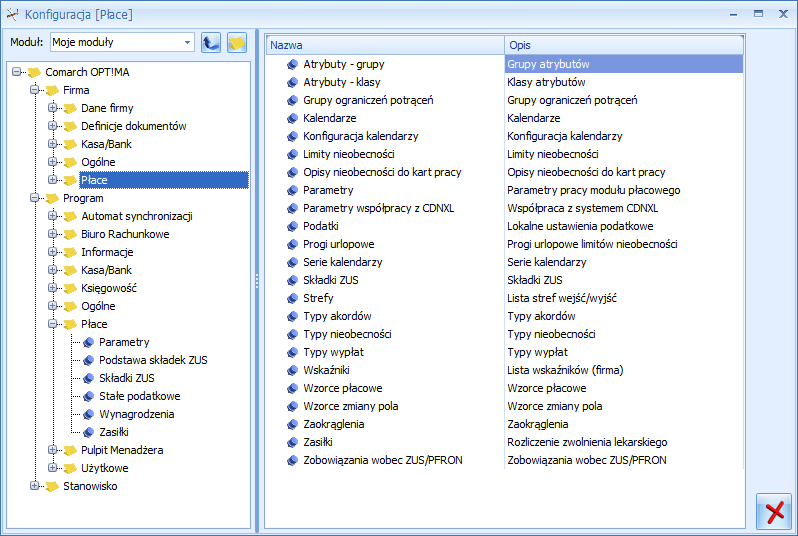Expand the Księgowość node
Image resolution: width=798 pixels, height=536 pixels.
coord(52,288)
